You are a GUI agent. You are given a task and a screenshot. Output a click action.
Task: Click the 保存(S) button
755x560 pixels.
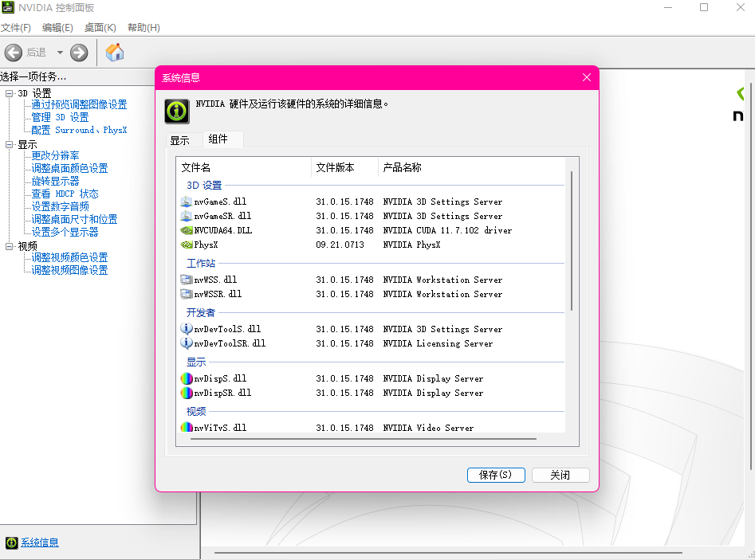[x=496, y=475]
